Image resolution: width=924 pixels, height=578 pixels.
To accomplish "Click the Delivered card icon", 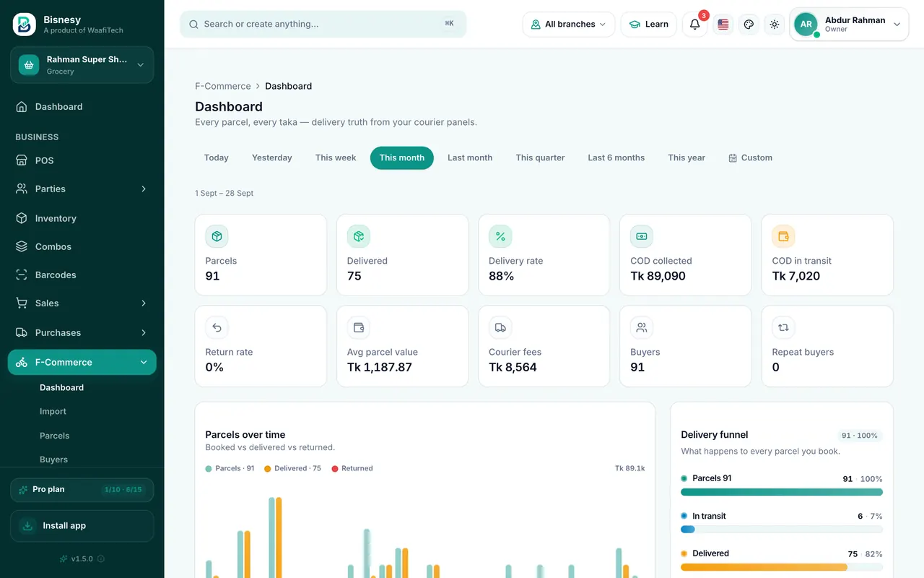I will pyautogui.click(x=359, y=236).
